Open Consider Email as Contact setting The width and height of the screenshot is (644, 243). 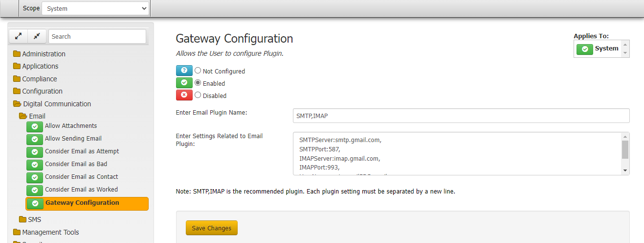(81, 177)
